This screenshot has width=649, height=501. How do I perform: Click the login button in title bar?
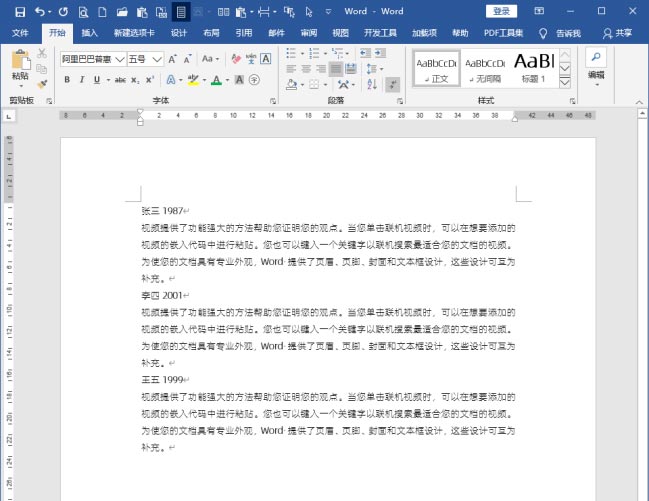pyautogui.click(x=501, y=12)
